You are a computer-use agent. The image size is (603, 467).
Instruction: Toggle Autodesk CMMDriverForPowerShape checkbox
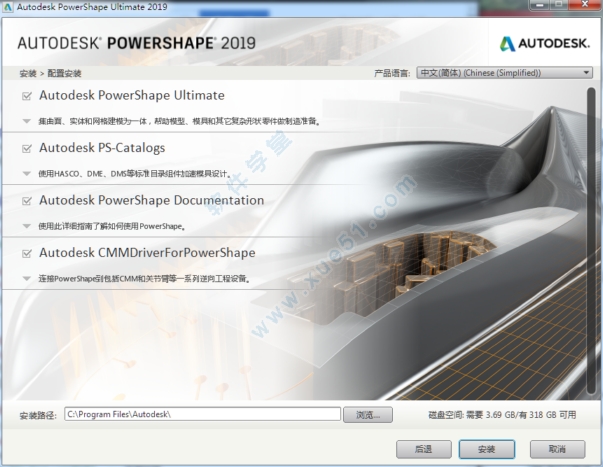pyautogui.click(x=27, y=253)
